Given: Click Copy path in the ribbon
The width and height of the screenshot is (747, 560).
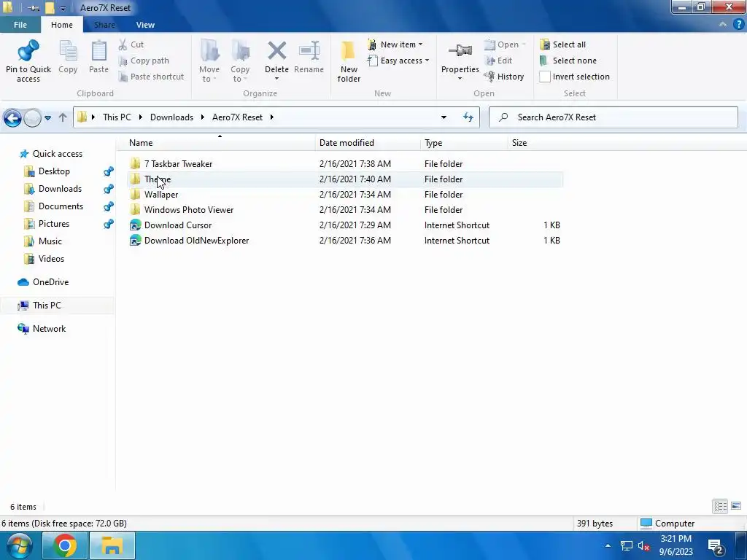Looking at the screenshot, I should coord(144,61).
